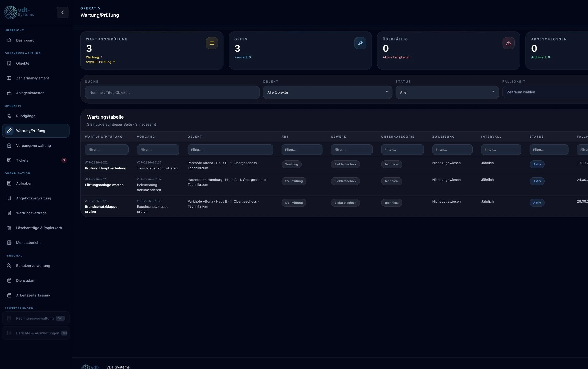The height and width of the screenshot is (369, 588).
Task: Click the wrench icon in the Offen card
Action: click(360, 43)
